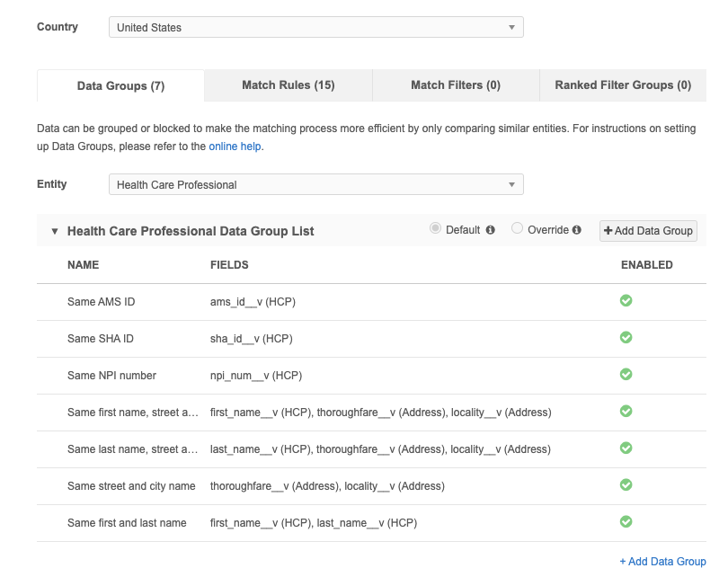The height and width of the screenshot is (577, 728).
Task: Collapse Health Care Professional Data Group List
Action: pyautogui.click(x=55, y=231)
